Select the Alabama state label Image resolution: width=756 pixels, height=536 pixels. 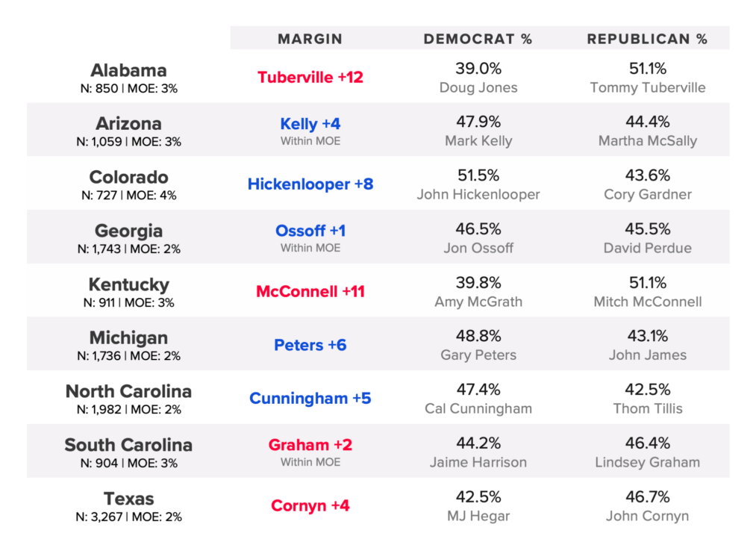click(128, 71)
